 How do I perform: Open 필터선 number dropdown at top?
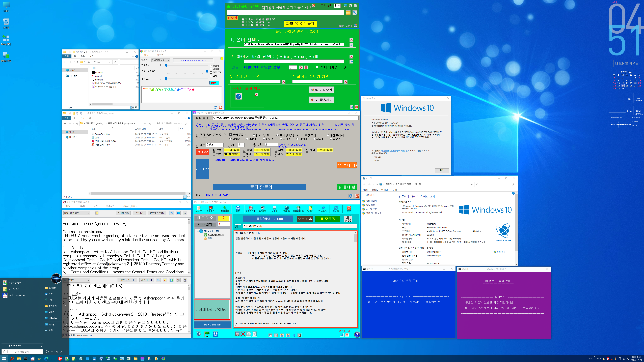tap(337, 6)
